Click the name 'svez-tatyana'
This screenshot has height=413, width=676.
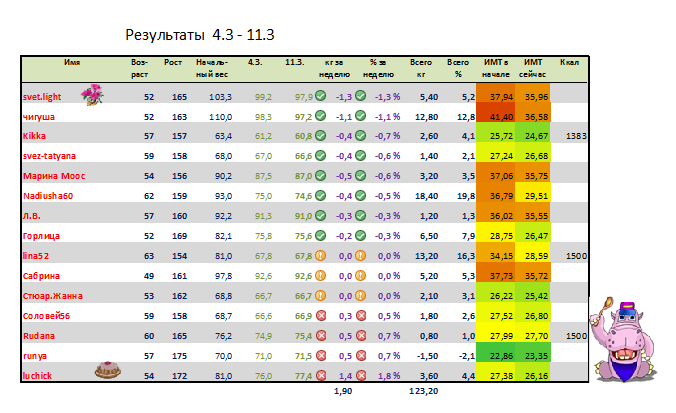point(49,156)
